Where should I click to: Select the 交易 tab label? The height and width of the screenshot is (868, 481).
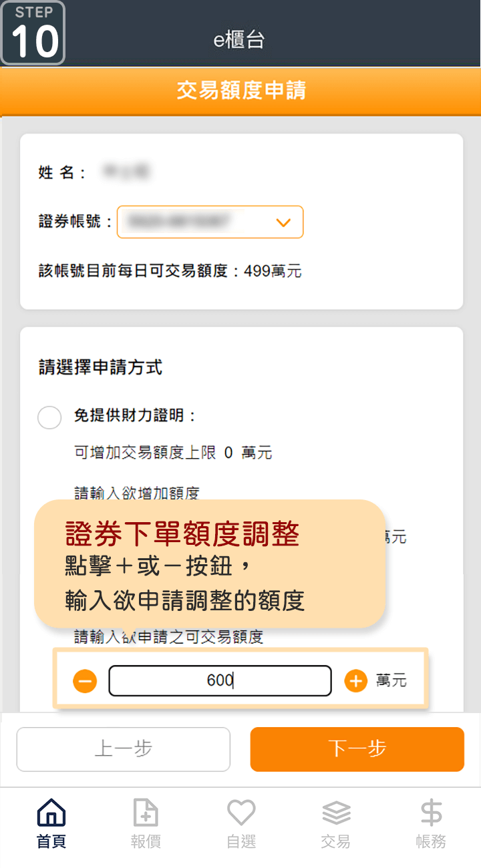335,841
